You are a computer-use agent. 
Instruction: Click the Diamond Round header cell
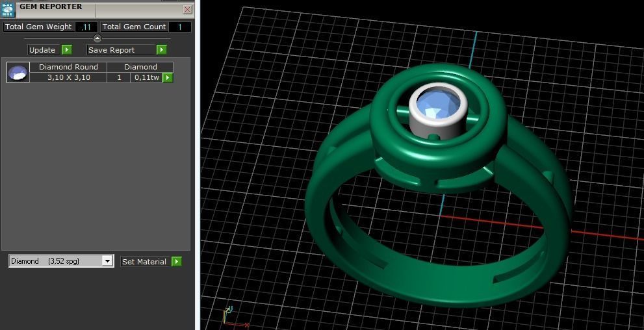[69, 67]
